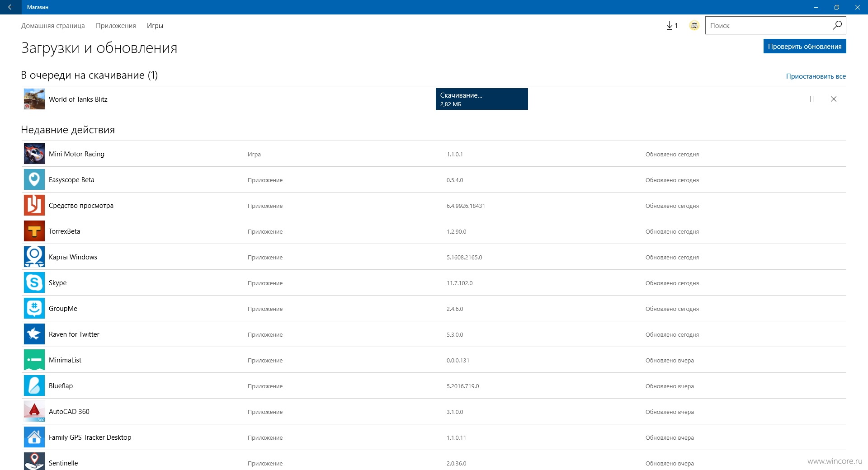Click Обновлено вчера status for MinimaList
The height and width of the screenshot is (470, 868).
click(670, 361)
